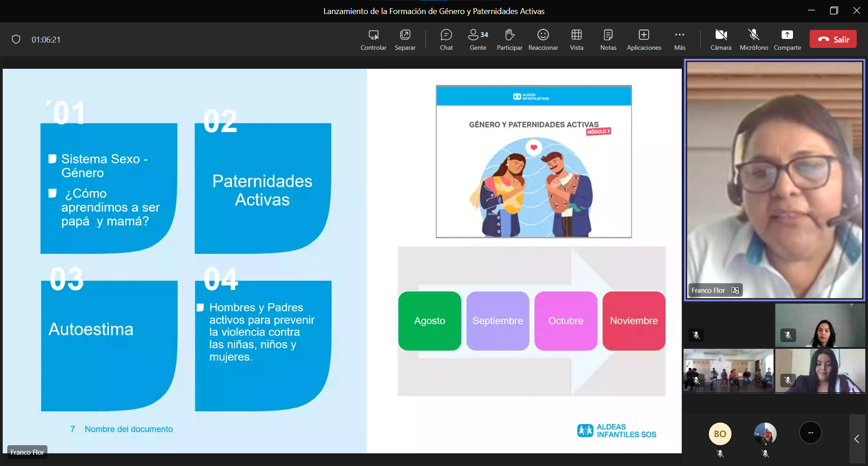Open meeting Notas
Image resolution: width=868 pixels, height=466 pixels.
pyautogui.click(x=608, y=39)
